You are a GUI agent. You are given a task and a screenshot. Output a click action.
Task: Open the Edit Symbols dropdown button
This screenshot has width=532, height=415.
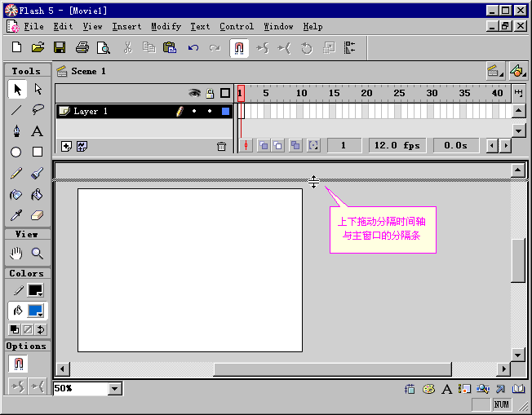(518, 71)
